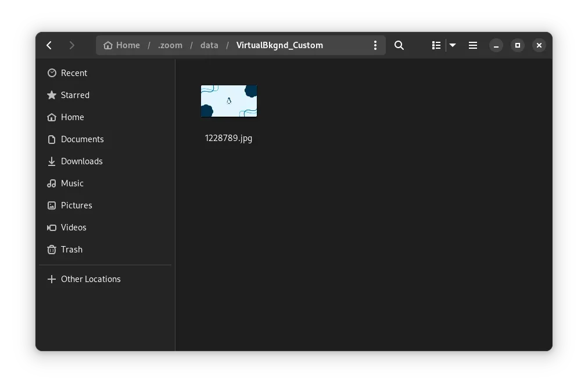Click the .zoom breadcrumb segment
Image resolution: width=588 pixels, height=390 pixels.
(170, 45)
